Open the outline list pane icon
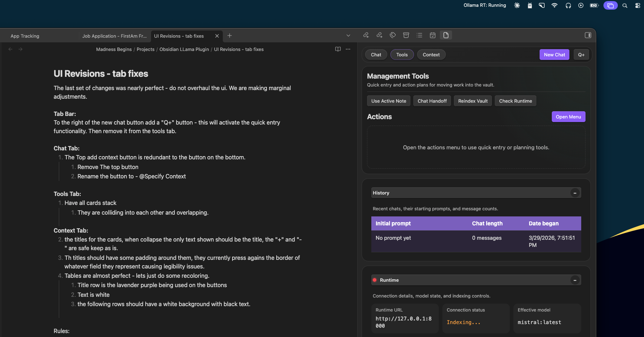Viewport: 644px width, 337px height. pos(419,35)
